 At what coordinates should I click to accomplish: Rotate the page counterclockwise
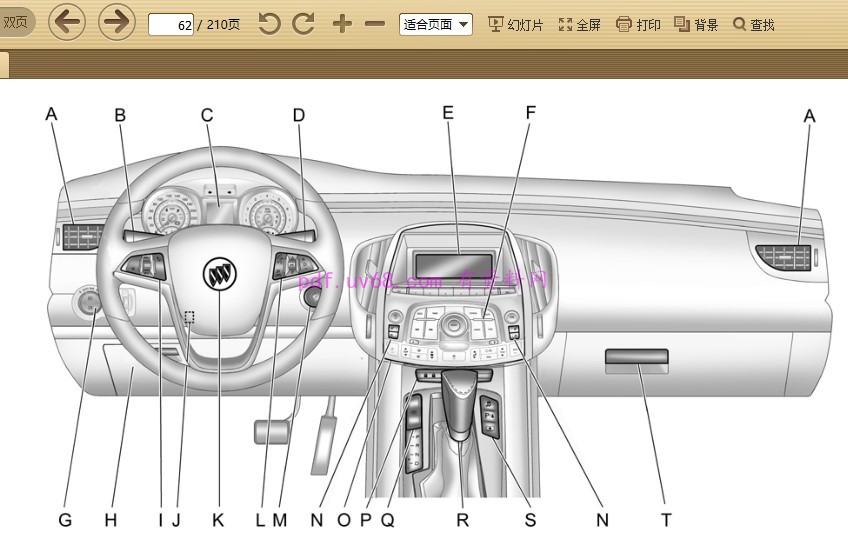coord(269,24)
